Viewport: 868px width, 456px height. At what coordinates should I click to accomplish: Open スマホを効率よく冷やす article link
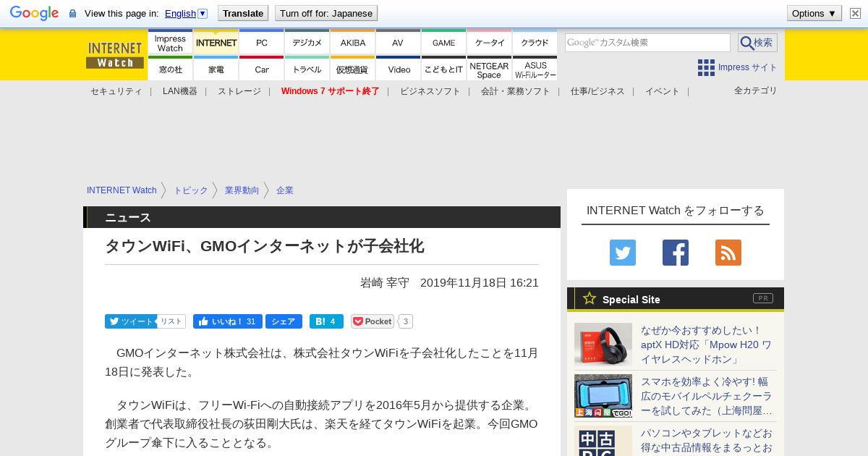[x=707, y=396]
